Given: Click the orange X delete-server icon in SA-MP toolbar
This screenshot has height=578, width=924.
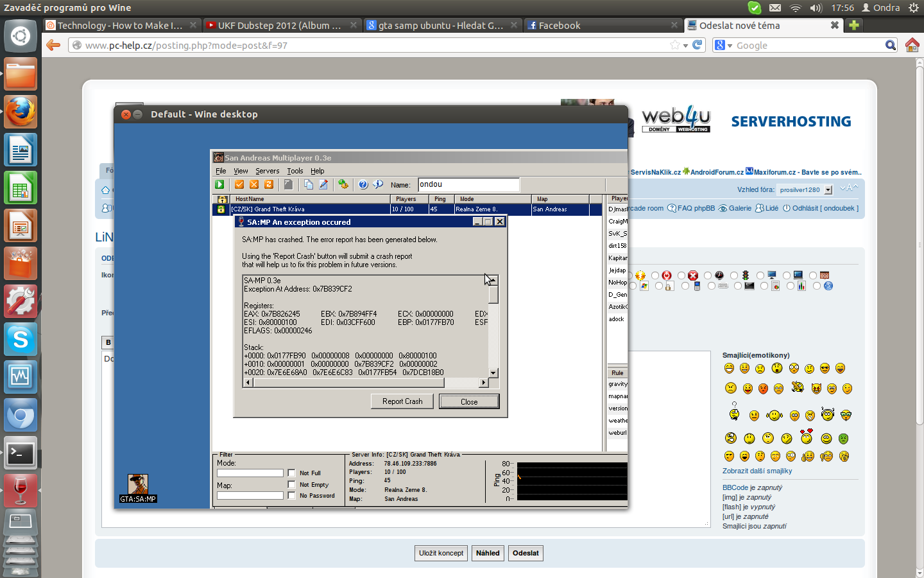Looking at the screenshot, I should click(x=254, y=184).
